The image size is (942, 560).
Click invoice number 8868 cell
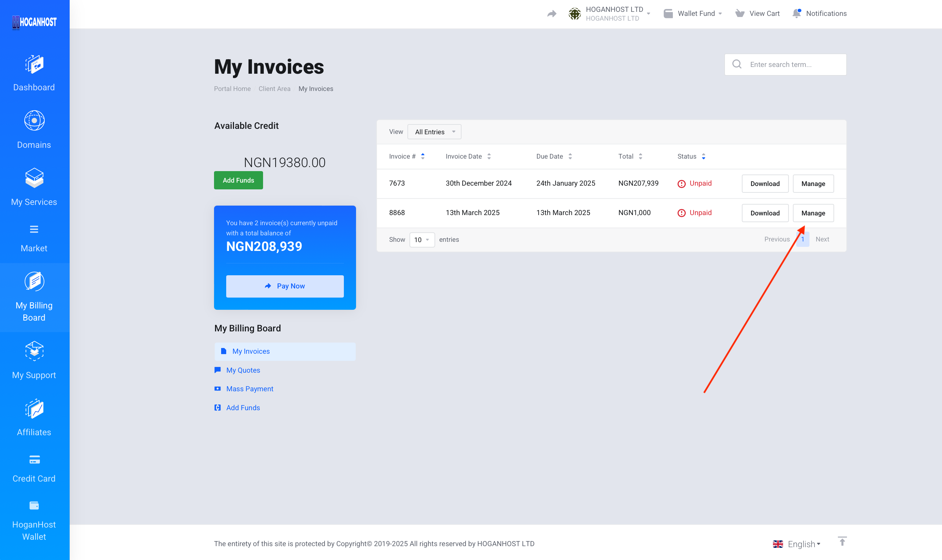point(397,213)
